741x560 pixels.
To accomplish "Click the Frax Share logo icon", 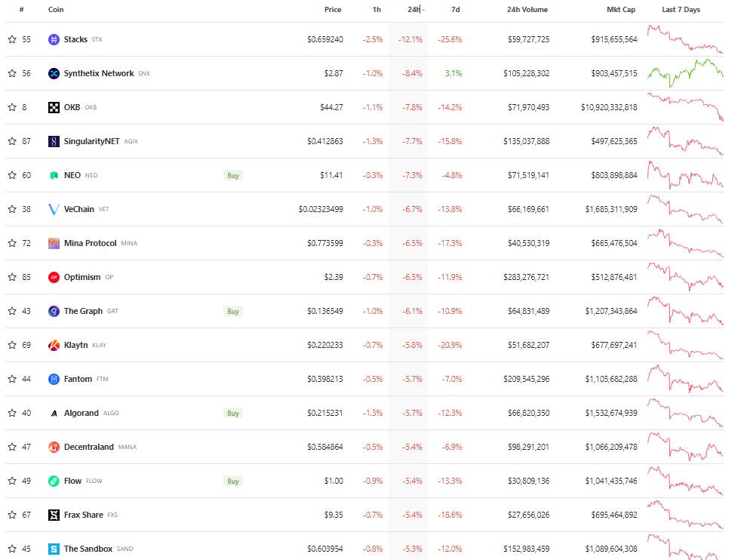I will click(54, 515).
